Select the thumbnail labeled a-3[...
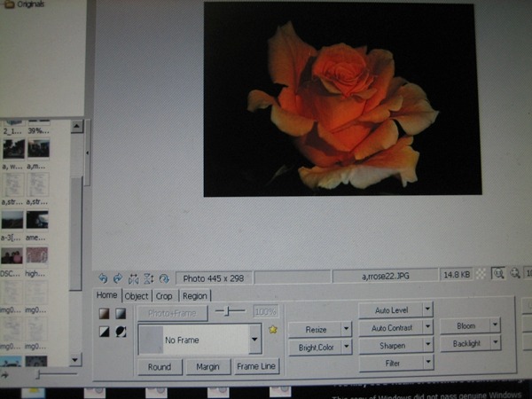 tap(12, 219)
